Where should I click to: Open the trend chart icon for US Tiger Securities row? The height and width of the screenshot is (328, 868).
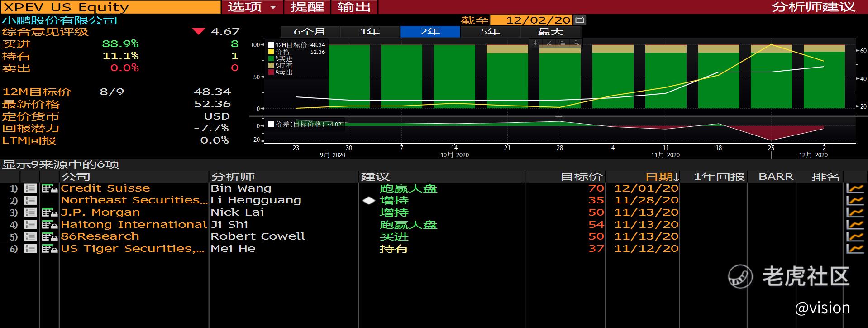pos(855,249)
